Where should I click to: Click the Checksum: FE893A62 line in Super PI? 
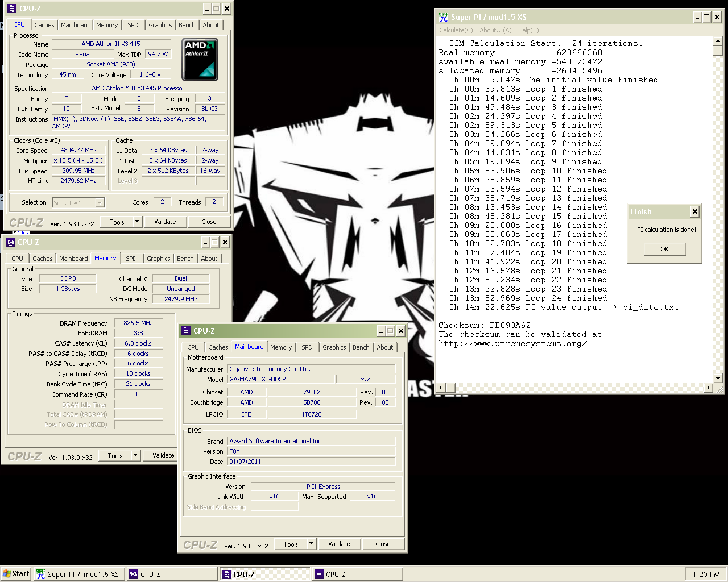pos(485,326)
